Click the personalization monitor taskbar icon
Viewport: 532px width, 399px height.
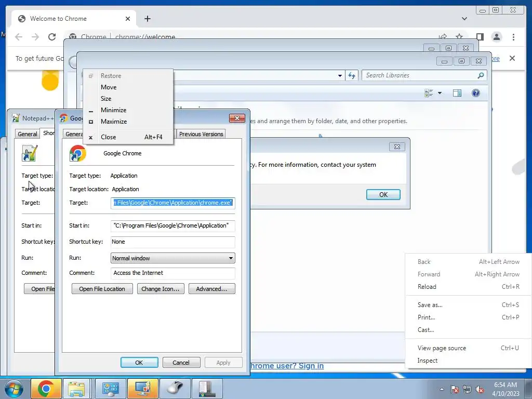point(143,389)
